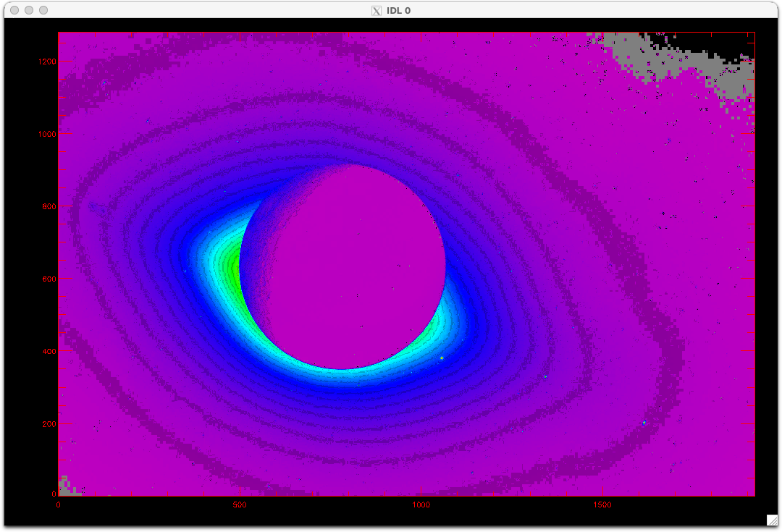Minimize the IDL 0 window

point(29,10)
